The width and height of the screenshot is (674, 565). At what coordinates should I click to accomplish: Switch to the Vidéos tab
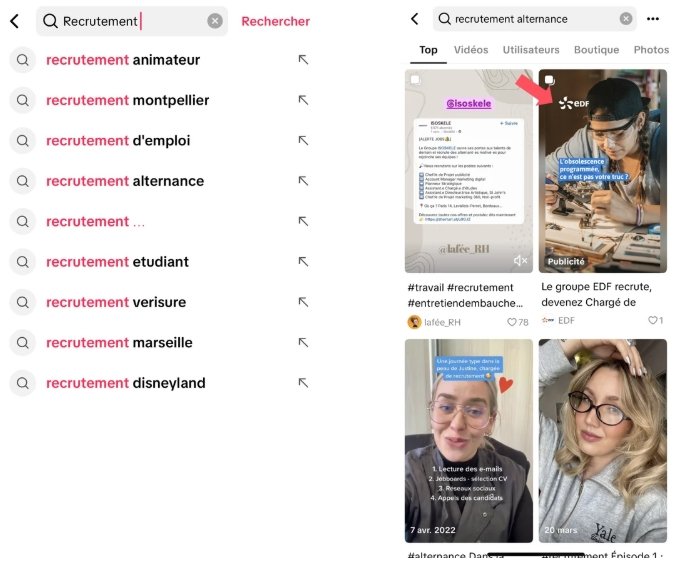[471, 50]
